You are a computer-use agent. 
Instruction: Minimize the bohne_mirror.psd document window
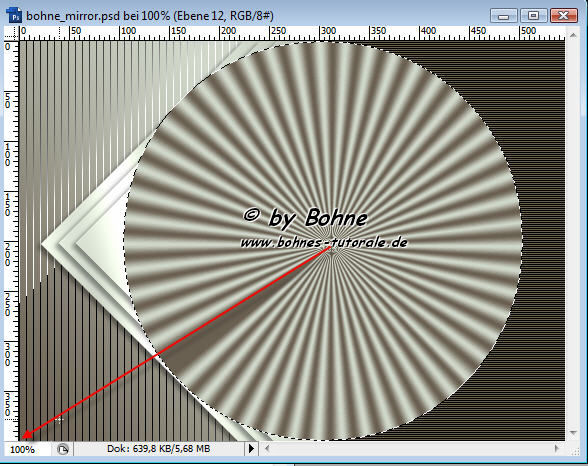[504, 16]
